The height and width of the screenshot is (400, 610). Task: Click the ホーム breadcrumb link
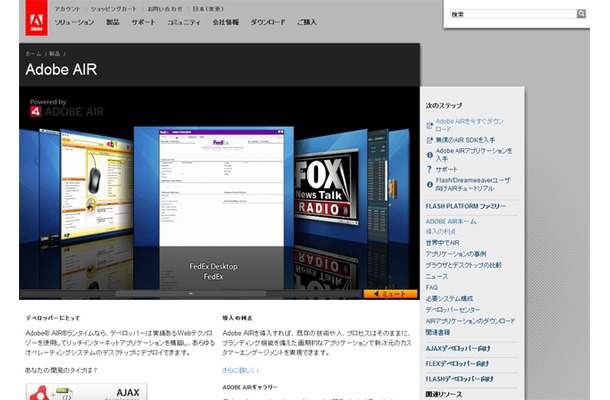tap(33, 54)
